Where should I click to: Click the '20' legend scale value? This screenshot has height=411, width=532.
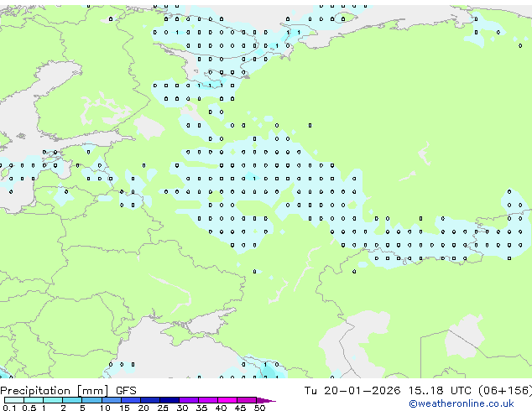coord(143,408)
